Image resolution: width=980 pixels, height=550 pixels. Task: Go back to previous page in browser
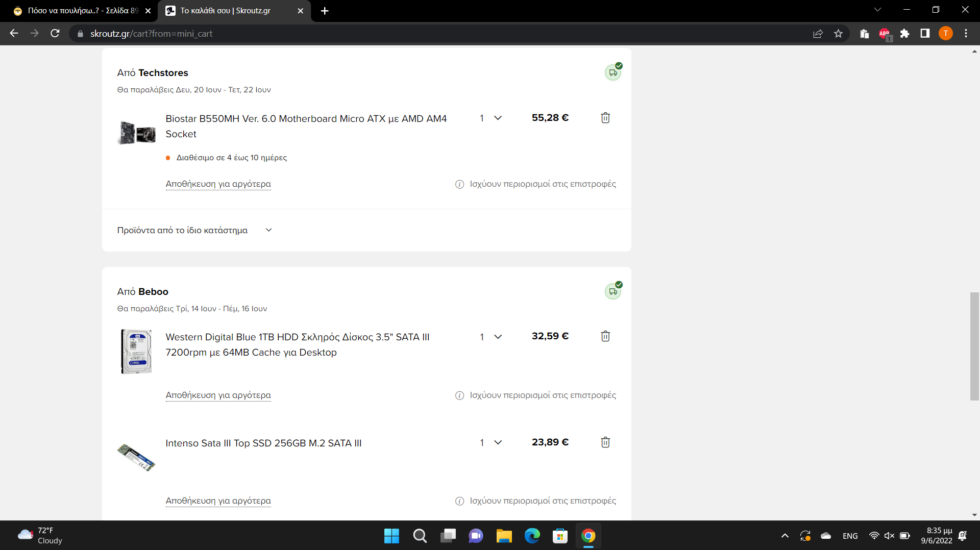[14, 34]
